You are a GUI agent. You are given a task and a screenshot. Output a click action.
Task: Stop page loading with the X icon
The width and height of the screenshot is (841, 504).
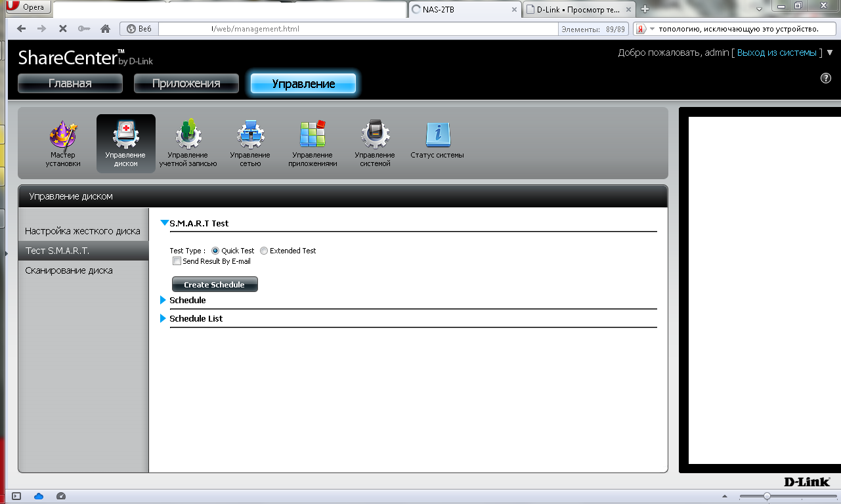click(62, 29)
